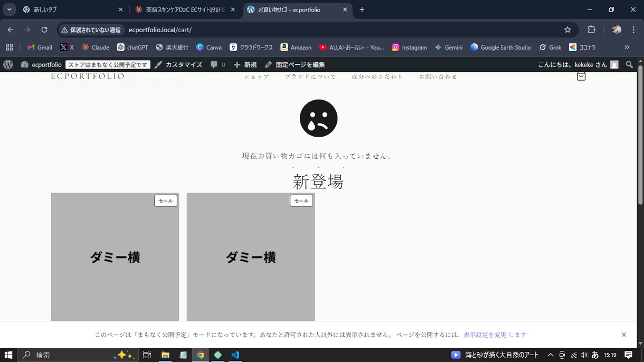Image resolution: width=644 pixels, height=362 pixels.
Task: Show more bookmarks with the chevron
Action: coord(627,47)
